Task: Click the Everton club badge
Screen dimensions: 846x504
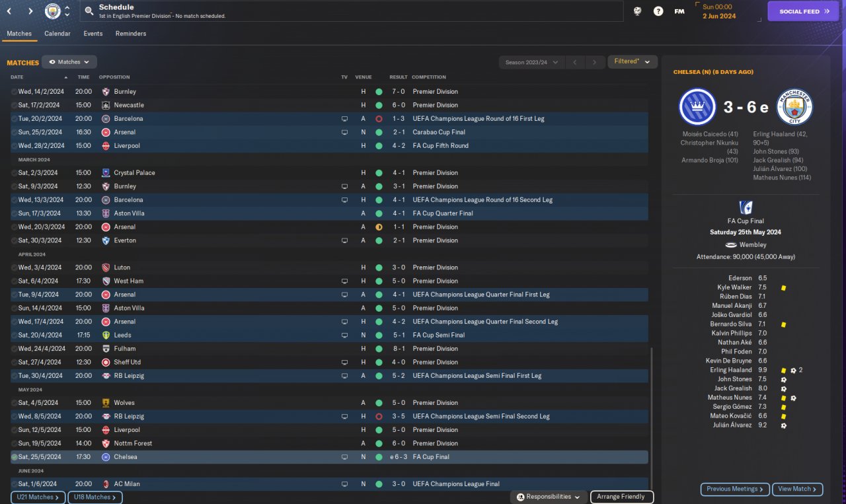Action: [106, 240]
